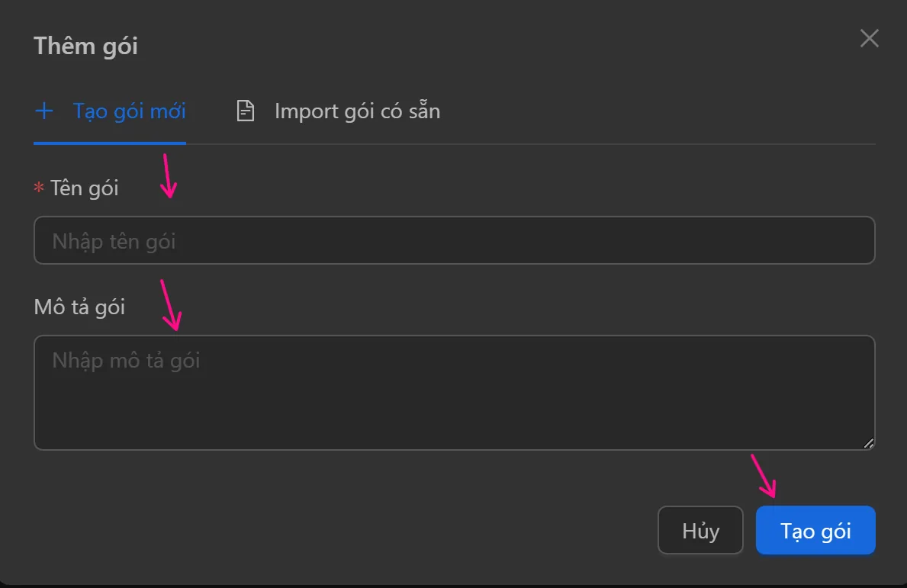Click inside the Nhập tên gói input field
The height and width of the screenshot is (588, 907).
tap(454, 240)
